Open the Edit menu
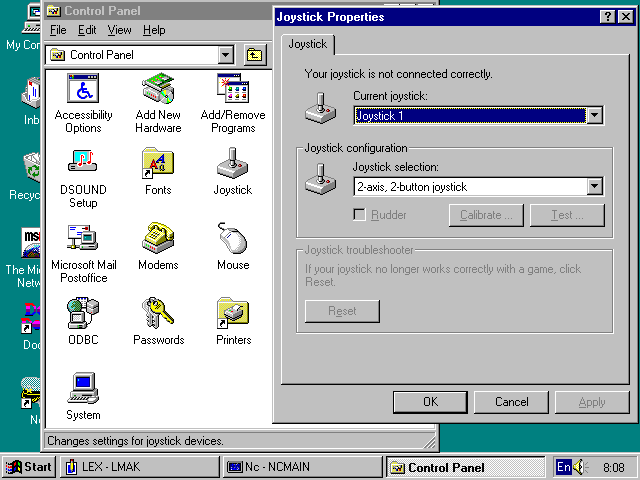 tap(87, 30)
